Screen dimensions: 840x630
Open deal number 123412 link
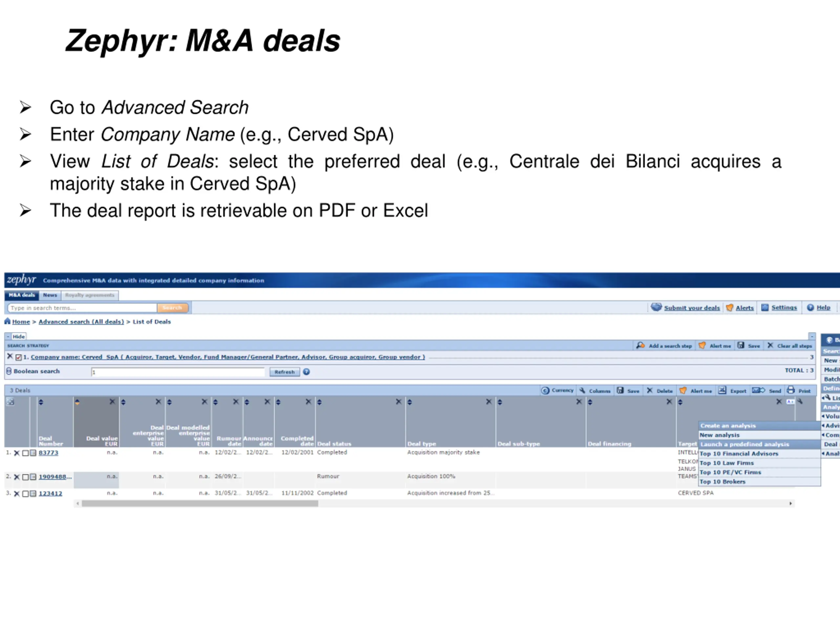pyautogui.click(x=50, y=494)
